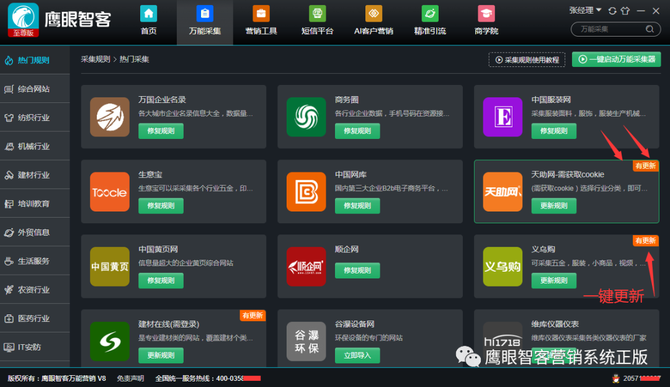Click the customer service avatar in footer

(x=616, y=378)
